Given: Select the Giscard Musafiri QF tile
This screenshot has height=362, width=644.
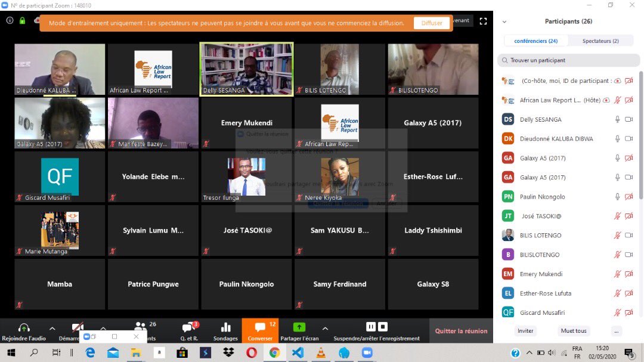Looking at the screenshot, I should tap(60, 177).
